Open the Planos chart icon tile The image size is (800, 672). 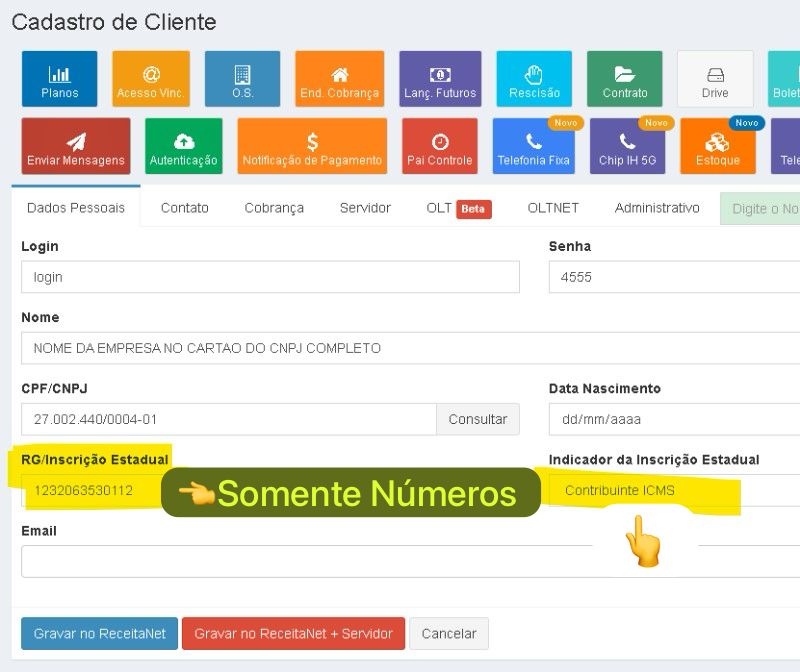[x=59, y=79]
